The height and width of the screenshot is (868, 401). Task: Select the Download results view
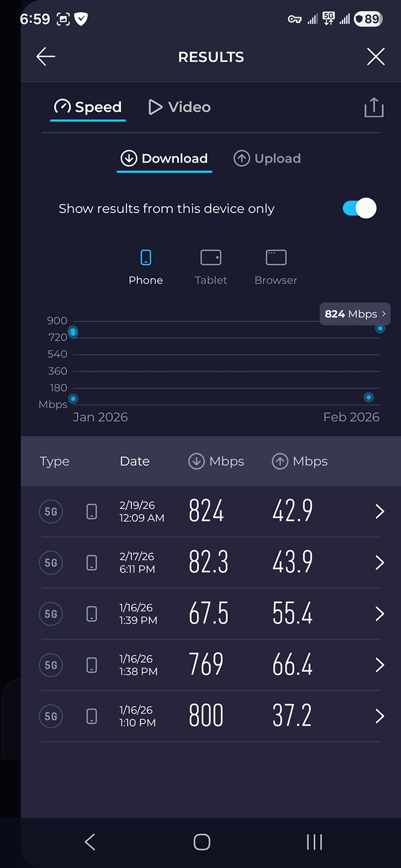tap(164, 159)
